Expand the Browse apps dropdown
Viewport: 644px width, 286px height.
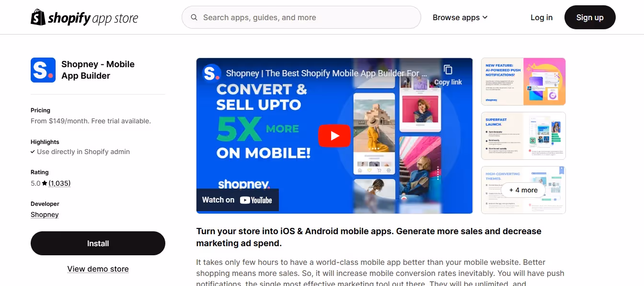pyautogui.click(x=460, y=17)
